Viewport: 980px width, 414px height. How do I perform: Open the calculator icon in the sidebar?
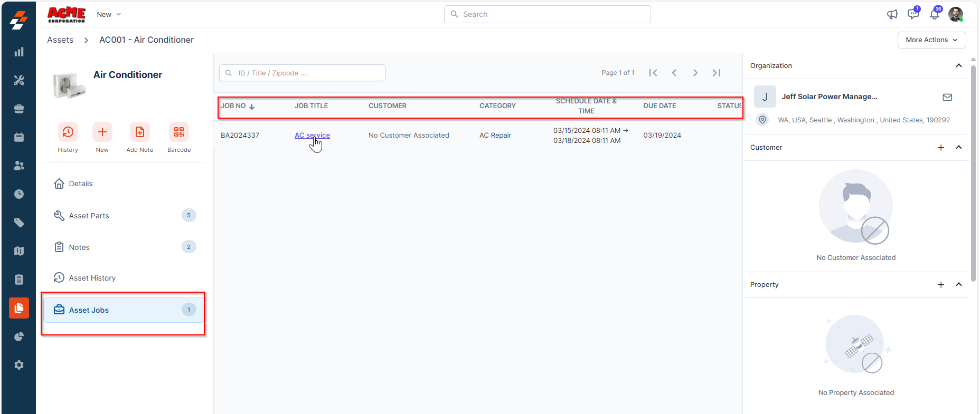[19, 280]
